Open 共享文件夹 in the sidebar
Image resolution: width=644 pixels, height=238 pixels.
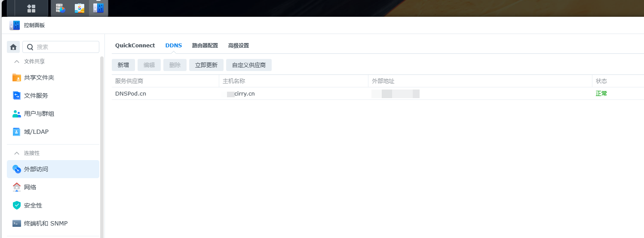point(39,77)
